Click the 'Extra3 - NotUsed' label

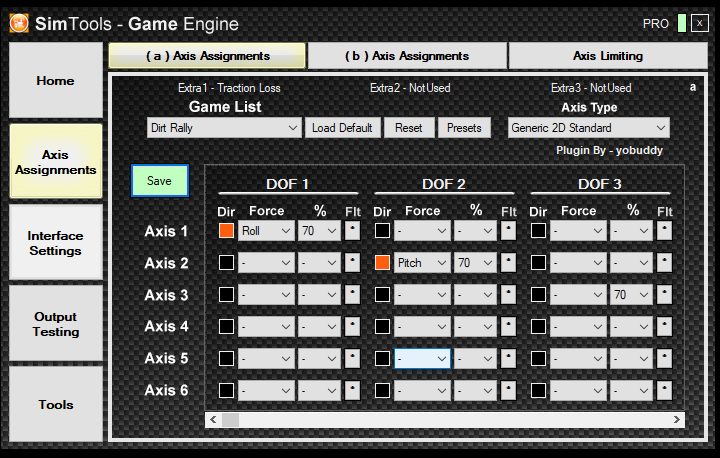point(591,88)
